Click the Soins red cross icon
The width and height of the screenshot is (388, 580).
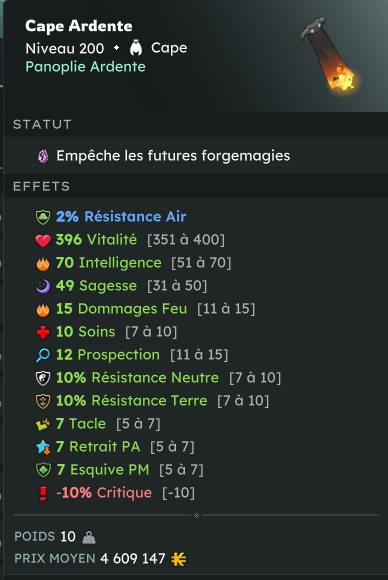(43, 332)
